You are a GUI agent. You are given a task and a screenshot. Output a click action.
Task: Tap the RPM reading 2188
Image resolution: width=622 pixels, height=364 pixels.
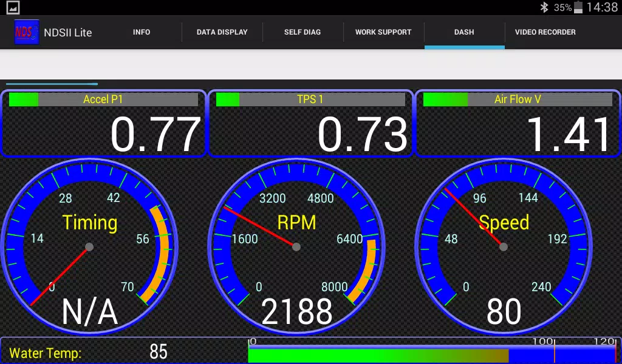point(296,312)
